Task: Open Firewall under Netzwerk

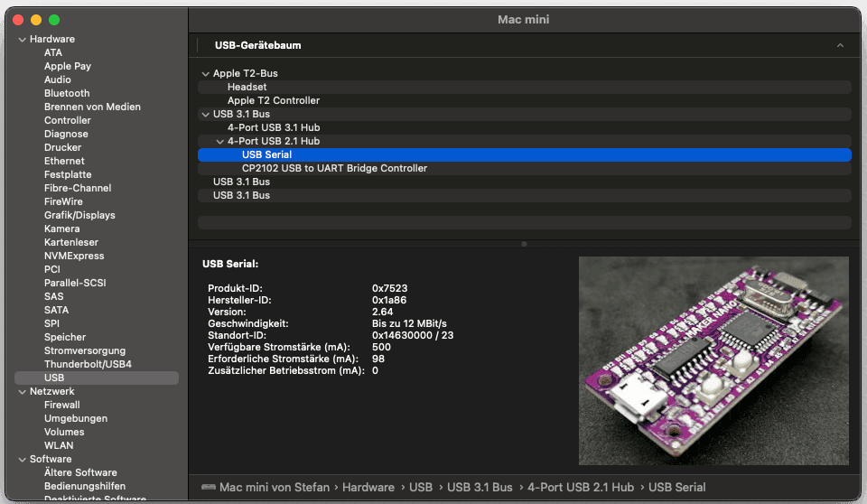Action: tap(62, 405)
